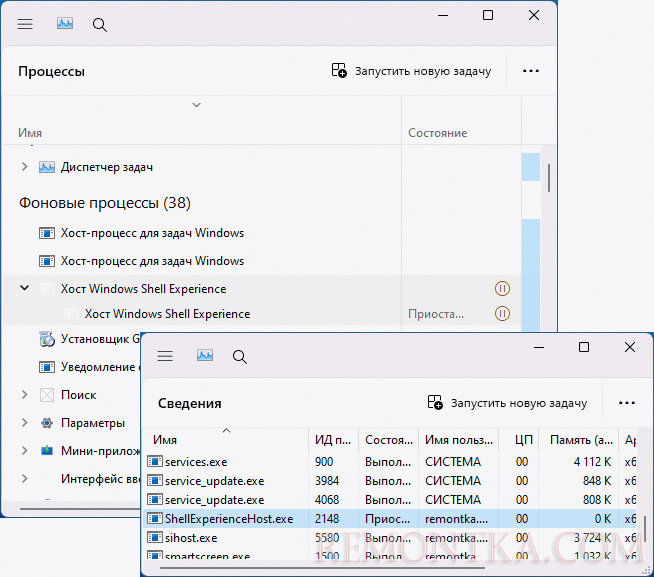Click ShellExperienceHost.exe process icon
Screen dimensions: 654x577
[155, 518]
